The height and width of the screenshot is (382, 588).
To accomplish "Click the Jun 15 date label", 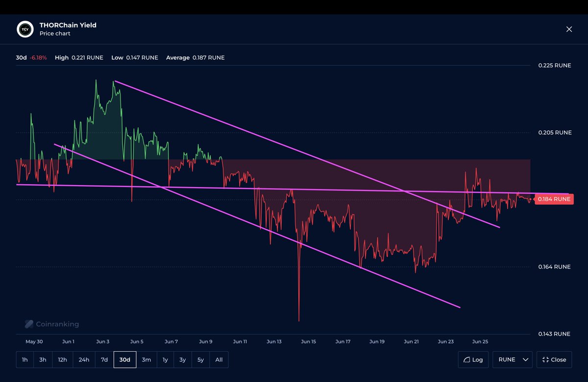I will point(309,341).
